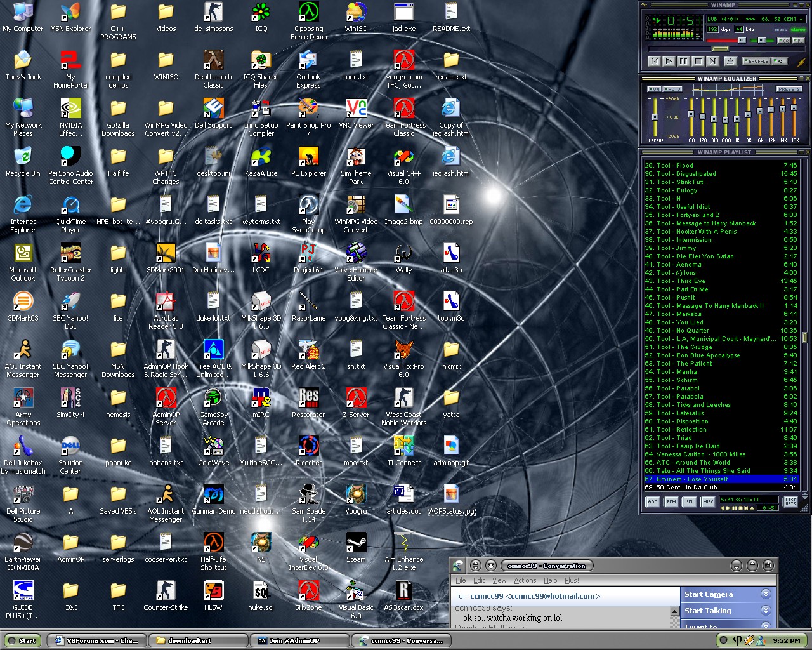Open the Valve Hammer Editor shortcut
Screen dimensions: 812x650
(x=356, y=262)
